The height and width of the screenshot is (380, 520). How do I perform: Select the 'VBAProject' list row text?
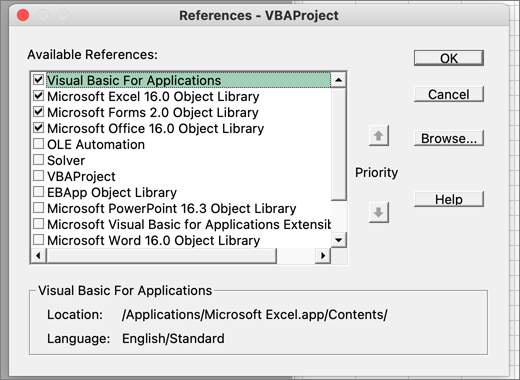(81, 176)
